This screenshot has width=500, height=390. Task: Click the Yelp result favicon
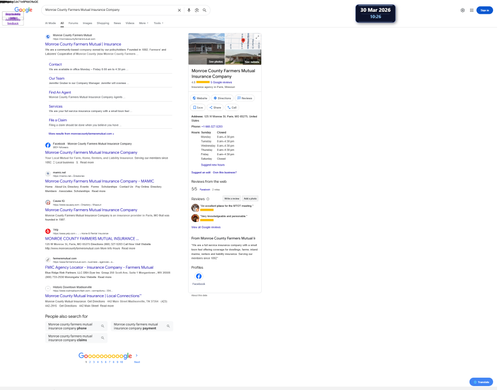[48, 231]
